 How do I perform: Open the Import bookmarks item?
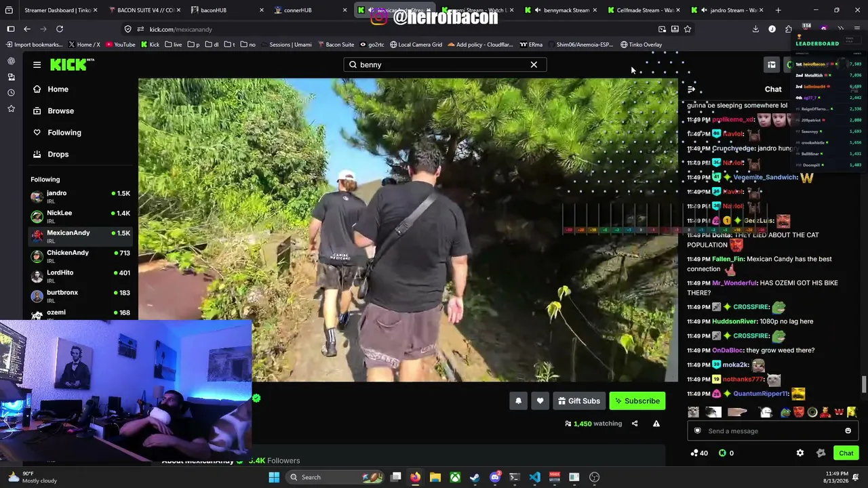point(33,45)
